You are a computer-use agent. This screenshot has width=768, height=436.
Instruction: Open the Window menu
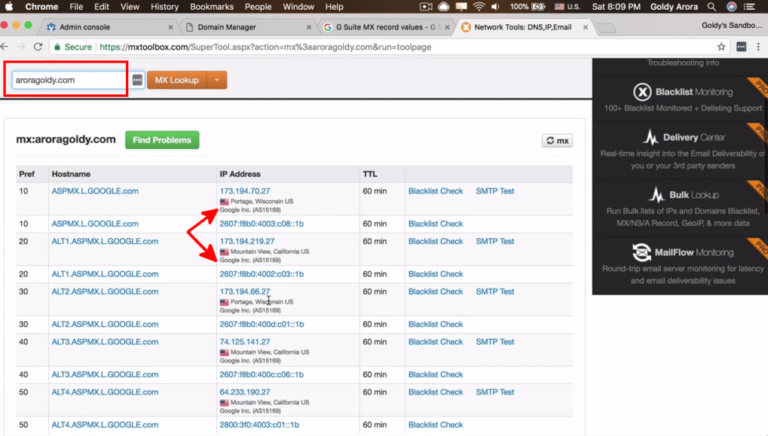(x=298, y=7)
